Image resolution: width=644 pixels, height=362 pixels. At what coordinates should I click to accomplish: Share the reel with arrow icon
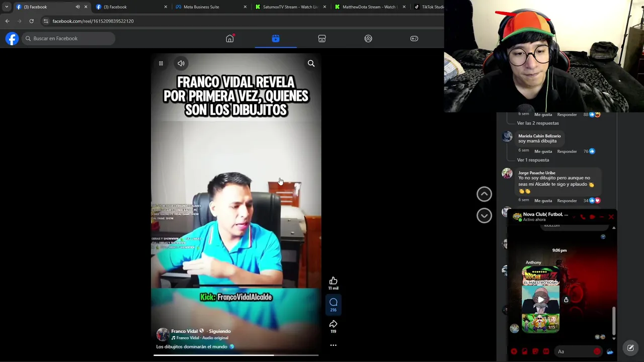333,324
